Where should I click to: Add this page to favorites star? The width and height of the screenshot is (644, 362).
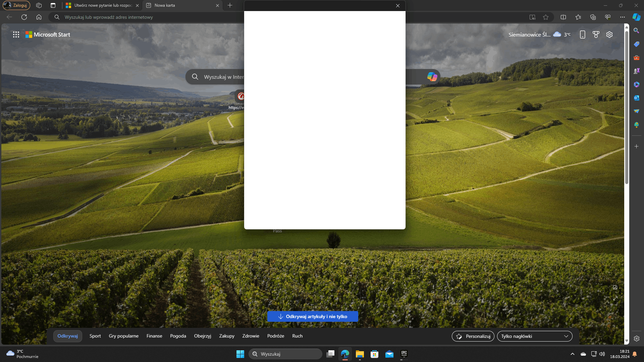click(x=546, y=17)
